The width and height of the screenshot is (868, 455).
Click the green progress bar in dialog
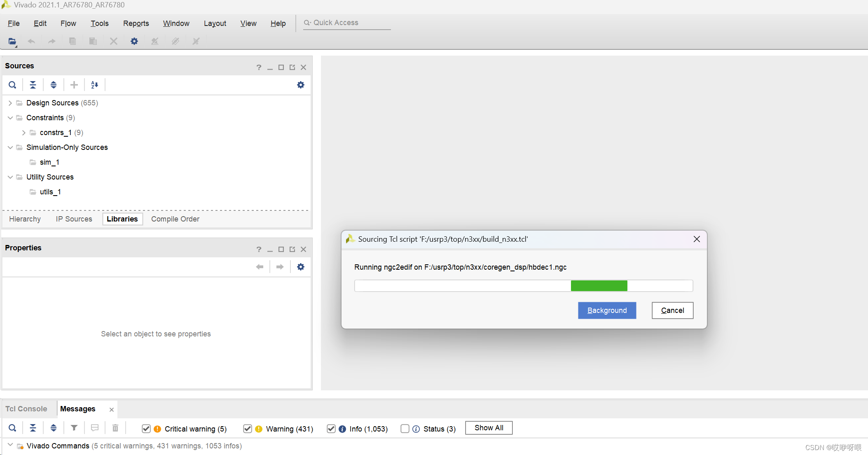click(x=599, y=285)
